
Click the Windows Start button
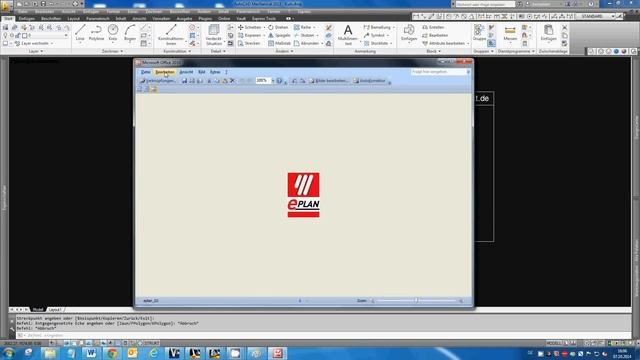8,353
